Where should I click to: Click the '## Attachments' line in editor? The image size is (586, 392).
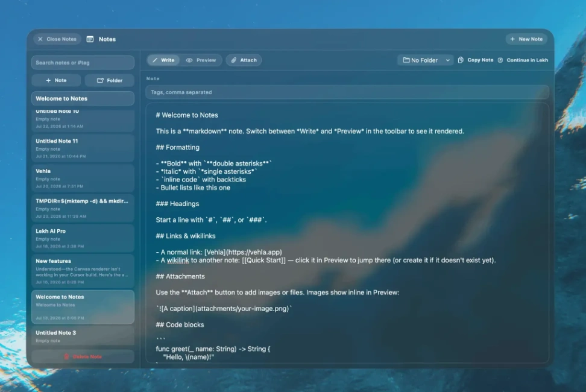click(x=180, y=277)
